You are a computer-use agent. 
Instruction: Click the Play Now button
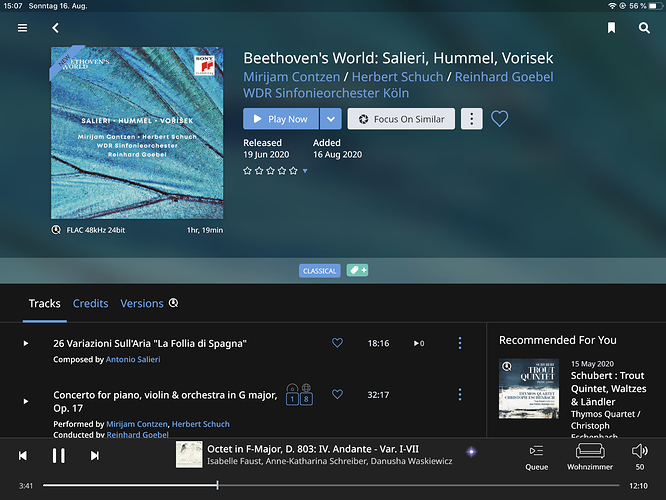point(281,119)
